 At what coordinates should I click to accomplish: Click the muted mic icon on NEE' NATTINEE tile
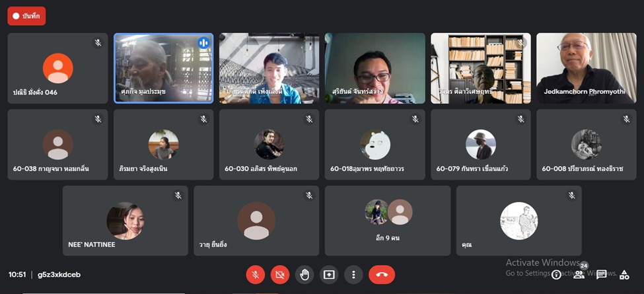tap(178, 195)
